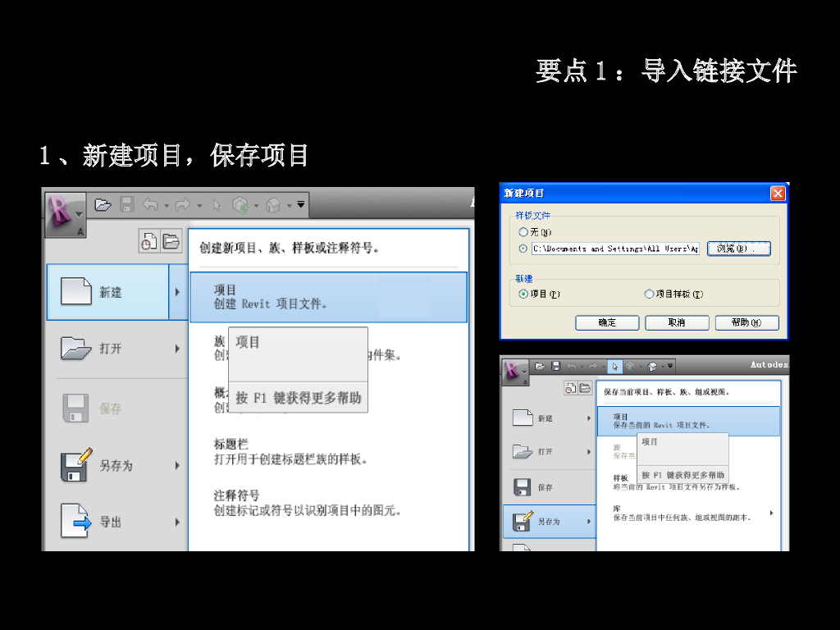Click the Save disk icon in the large screenshot's quick access toolbar
The width and height of the screenshot is (840, 630).
point(126,204)
